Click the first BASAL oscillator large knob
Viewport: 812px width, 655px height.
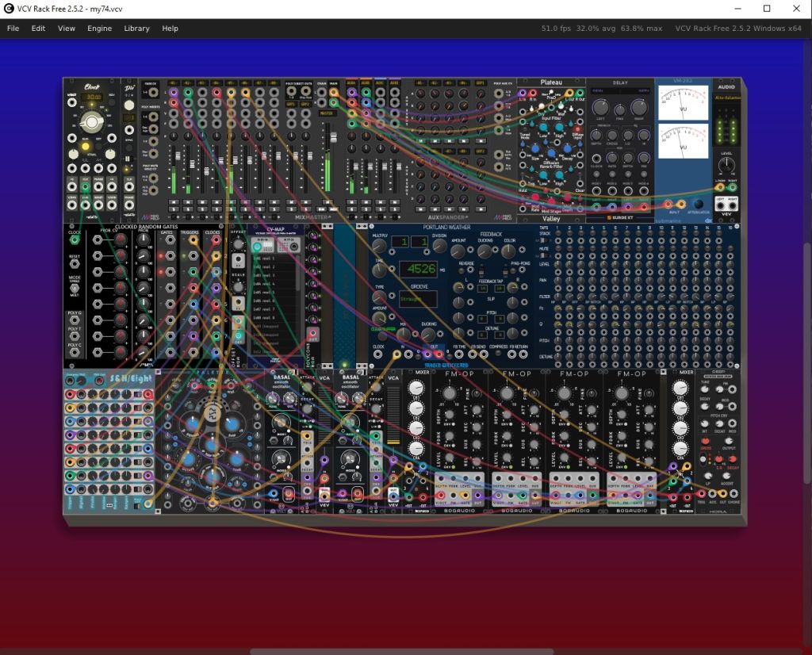282,422
